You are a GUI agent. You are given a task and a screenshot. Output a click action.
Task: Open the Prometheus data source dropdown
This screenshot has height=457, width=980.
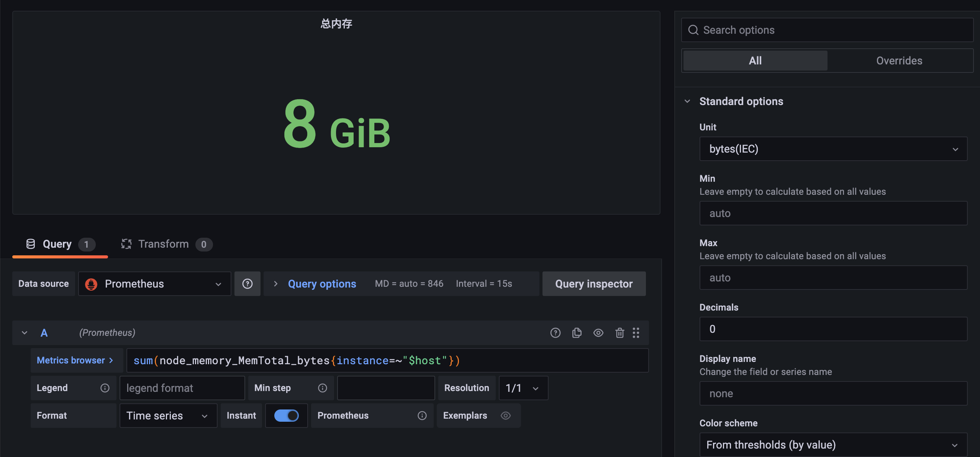pyautogui.click(x=154, y=284)
